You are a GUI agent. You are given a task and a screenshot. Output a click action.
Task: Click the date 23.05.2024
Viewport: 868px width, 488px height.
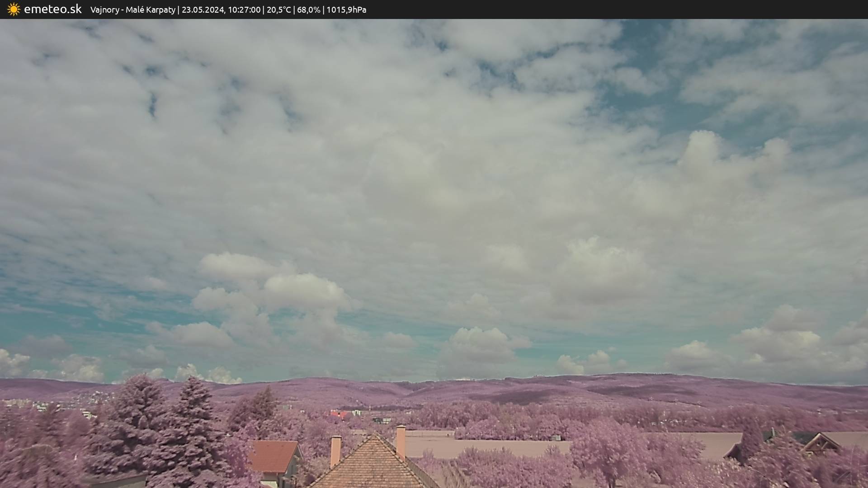tap(203, 10)
